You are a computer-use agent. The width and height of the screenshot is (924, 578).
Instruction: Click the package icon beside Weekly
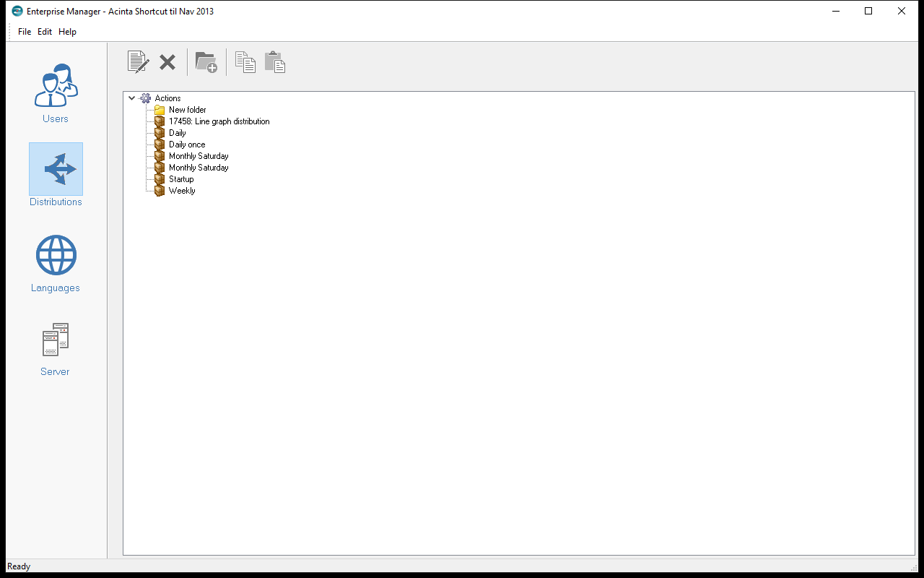coord(160,191)
